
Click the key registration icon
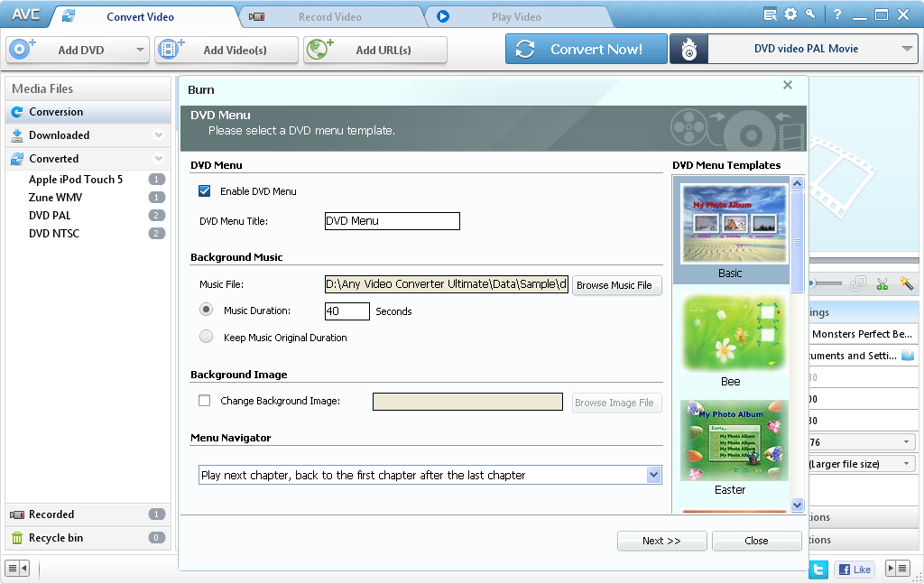(811, 14)
